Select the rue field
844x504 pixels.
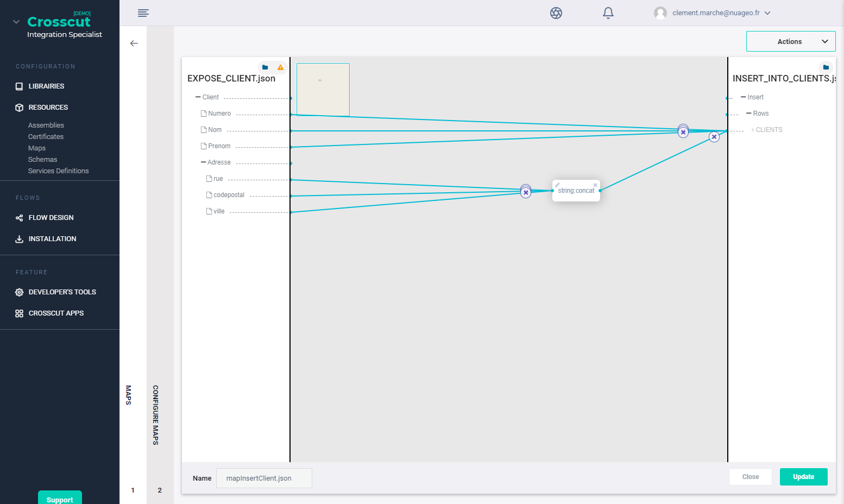pos(218,179)
